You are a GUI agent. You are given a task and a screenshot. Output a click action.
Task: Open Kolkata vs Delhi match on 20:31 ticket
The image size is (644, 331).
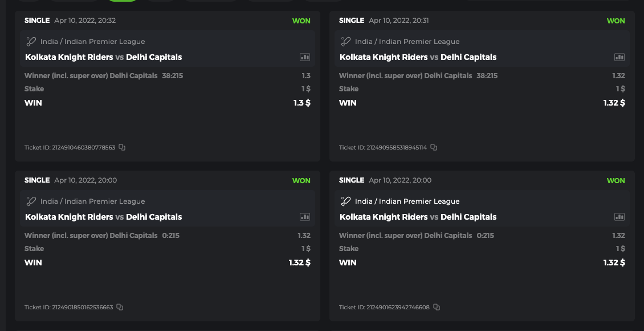tap(418, 57)
